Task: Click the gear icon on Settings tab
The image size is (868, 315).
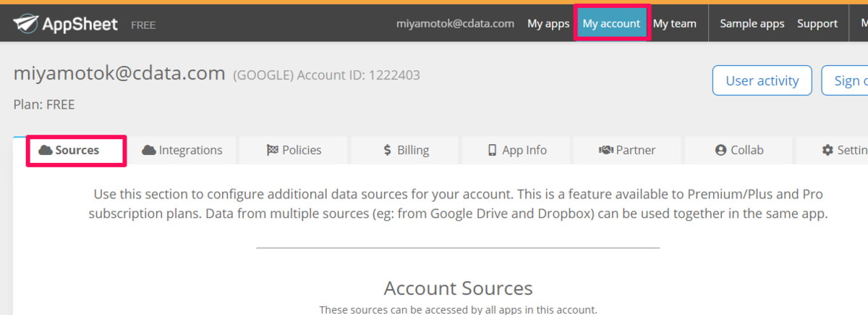Action: pyautogui.click(x=827, y=151)
